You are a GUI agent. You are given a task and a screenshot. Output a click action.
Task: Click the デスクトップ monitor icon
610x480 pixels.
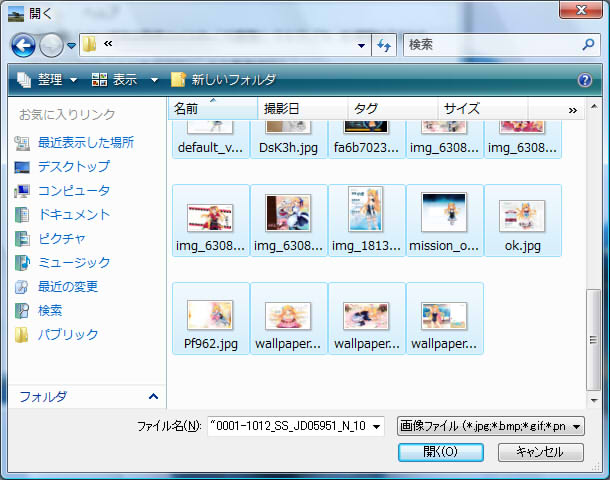pos(22,167)
